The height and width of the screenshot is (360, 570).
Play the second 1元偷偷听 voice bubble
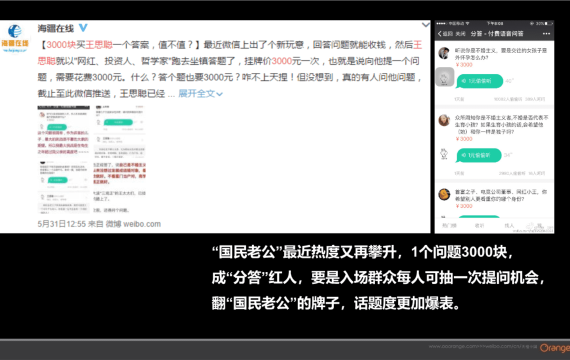pos(479,155)
